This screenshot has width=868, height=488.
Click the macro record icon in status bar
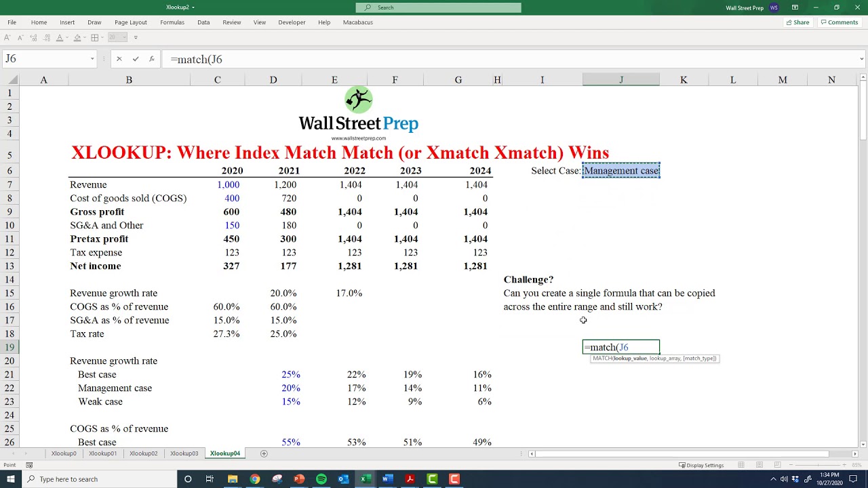[29, 465]
